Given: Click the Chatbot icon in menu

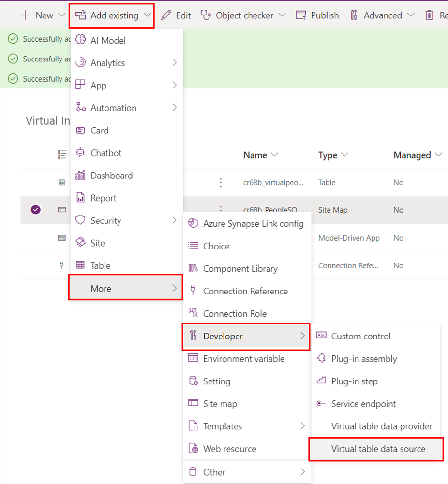Looking at the screenshot, I should pyautogui.click(x=81, y=153).
